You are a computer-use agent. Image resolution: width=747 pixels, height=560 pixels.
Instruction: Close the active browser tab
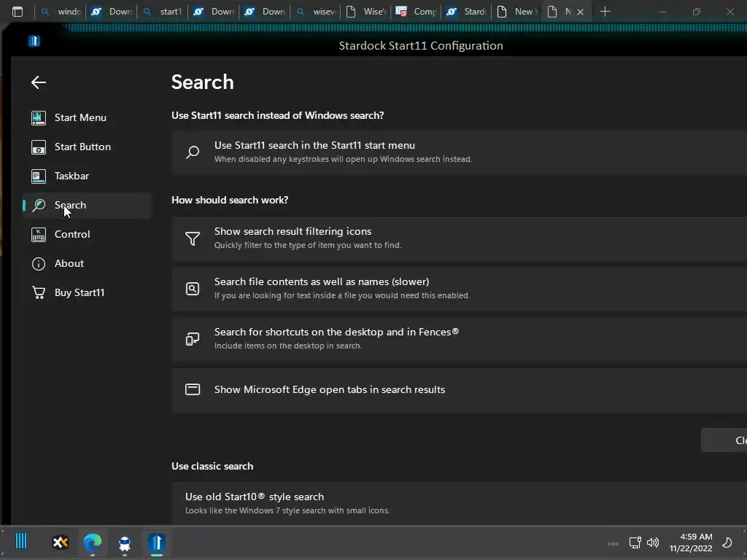(580, 12)
